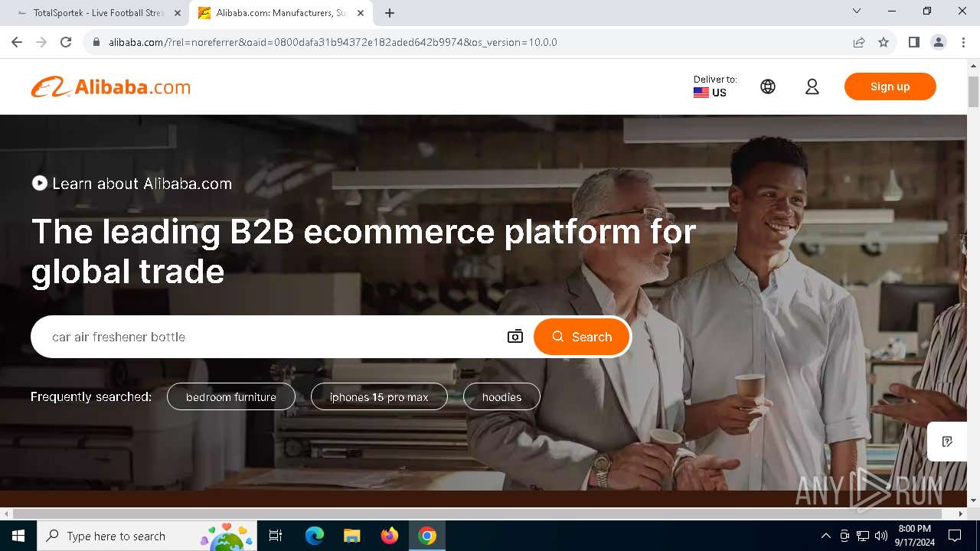Open the floating feedback survey icon
This screenshot has width=980, height=551.
click(947, 442)
